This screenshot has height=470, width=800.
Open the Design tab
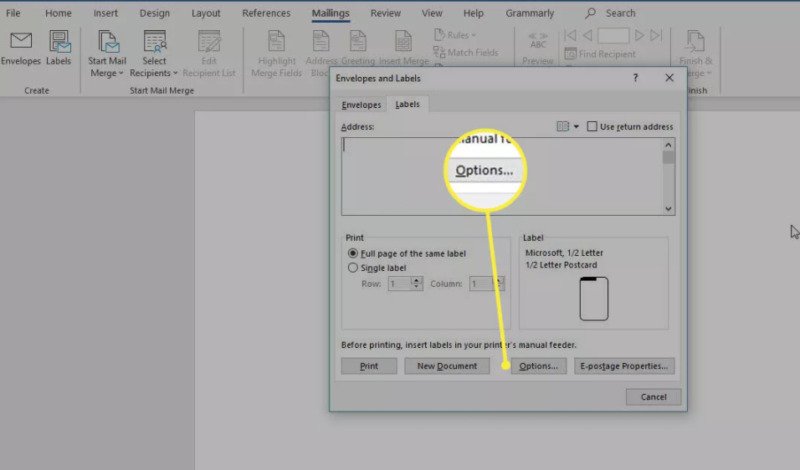click(155, 13)
